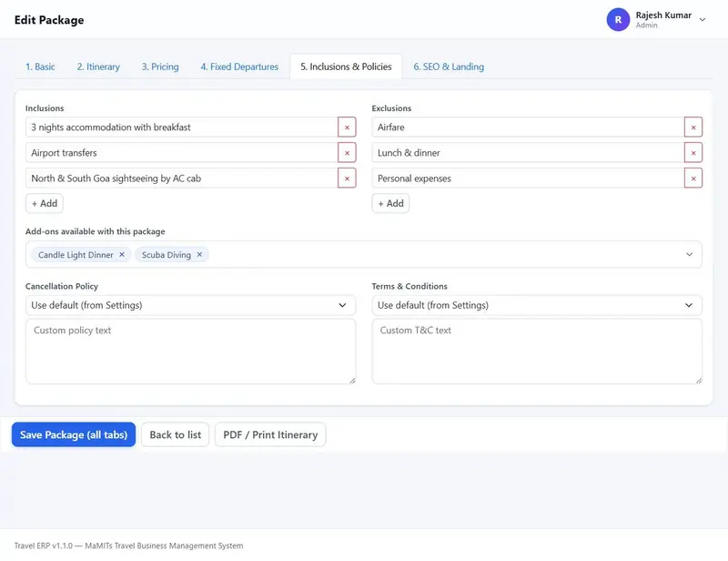
Task: Edit the 'Airfare' exclusion field
Action: 528,127
